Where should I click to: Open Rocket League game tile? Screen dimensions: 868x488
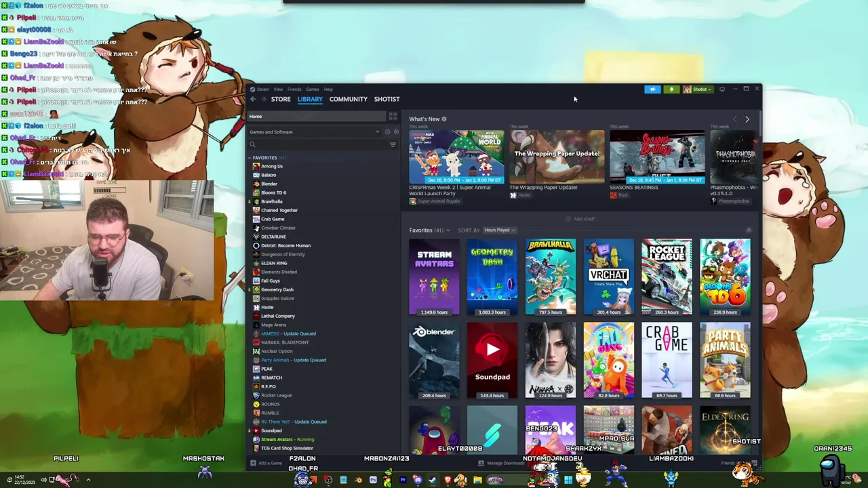pyautogui.click(x=667, y=277)
